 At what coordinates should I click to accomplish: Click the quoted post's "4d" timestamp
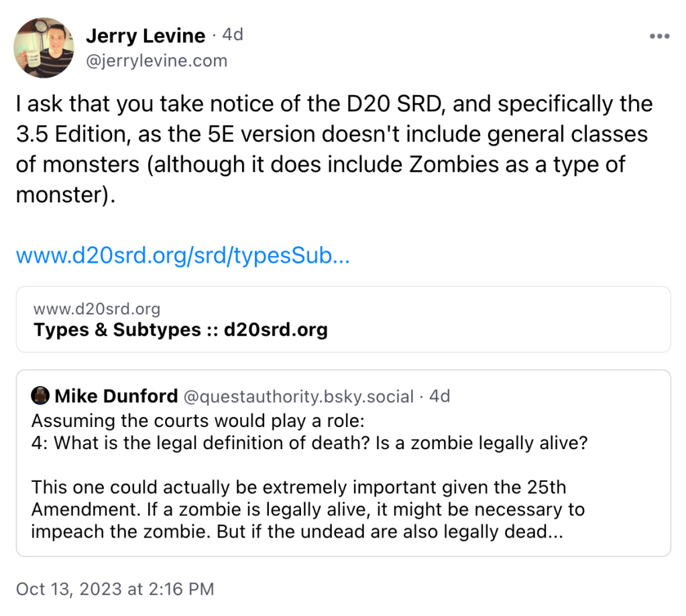[439, 396]
